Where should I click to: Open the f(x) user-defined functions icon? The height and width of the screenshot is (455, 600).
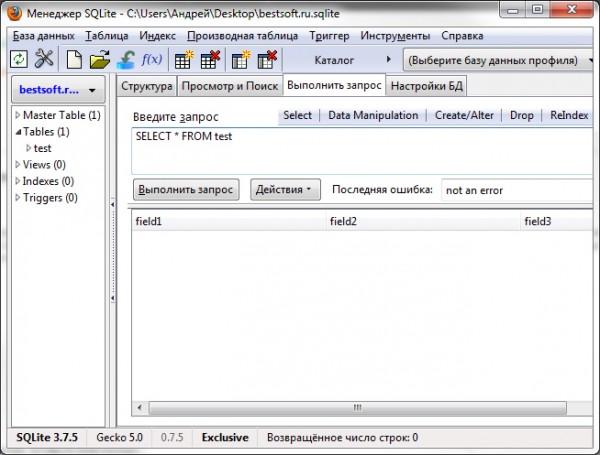tap(152, 59)
